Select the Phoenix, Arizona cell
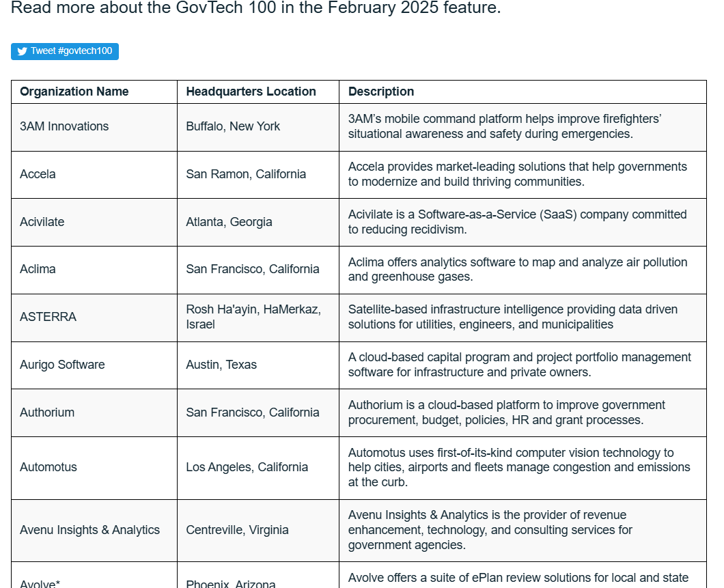Screen dimensions: 724x588 (x=258, y=576)
